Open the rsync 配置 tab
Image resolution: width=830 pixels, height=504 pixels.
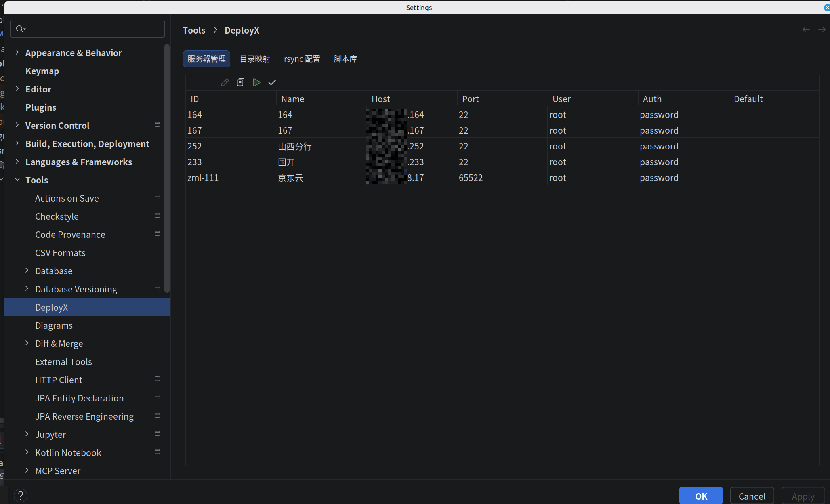[302, 59]
